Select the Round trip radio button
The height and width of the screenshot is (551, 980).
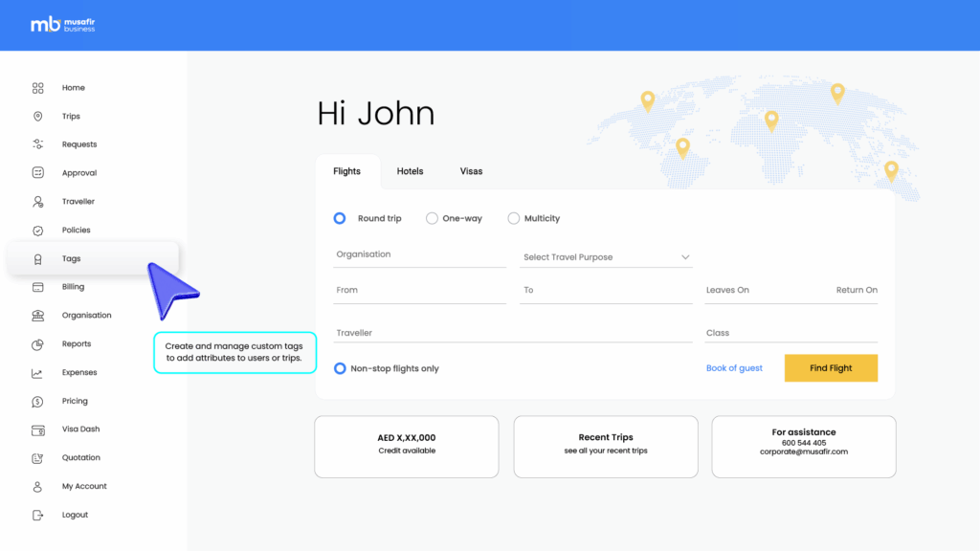click(x=340, y=218)
